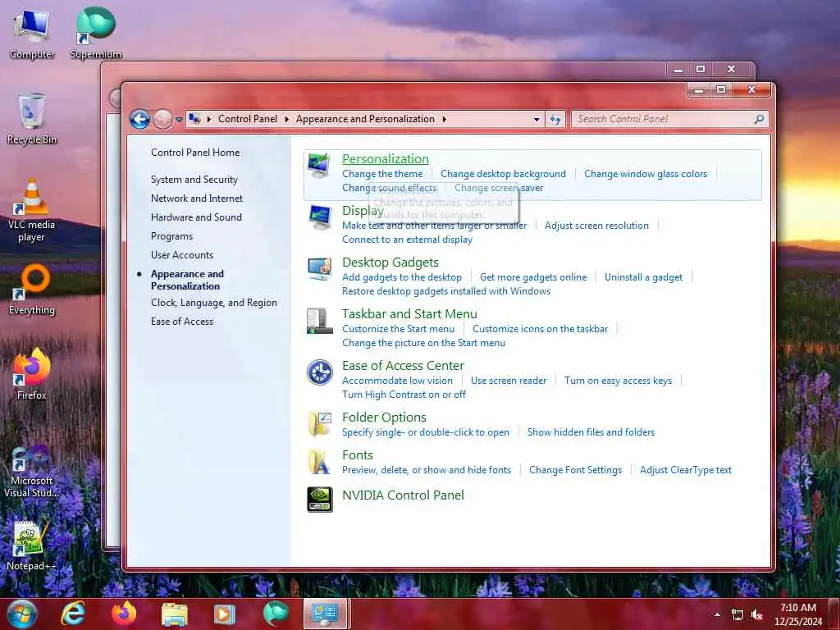Open the Ease of Access Center icon
This screenshot has height=630, width=840.
point(320,372)
